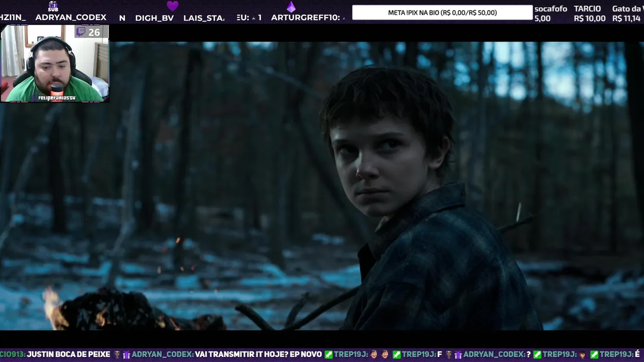
Task: Click the first ADRYAN_CODEX name in chat ticker
Action: coord(162,354)
